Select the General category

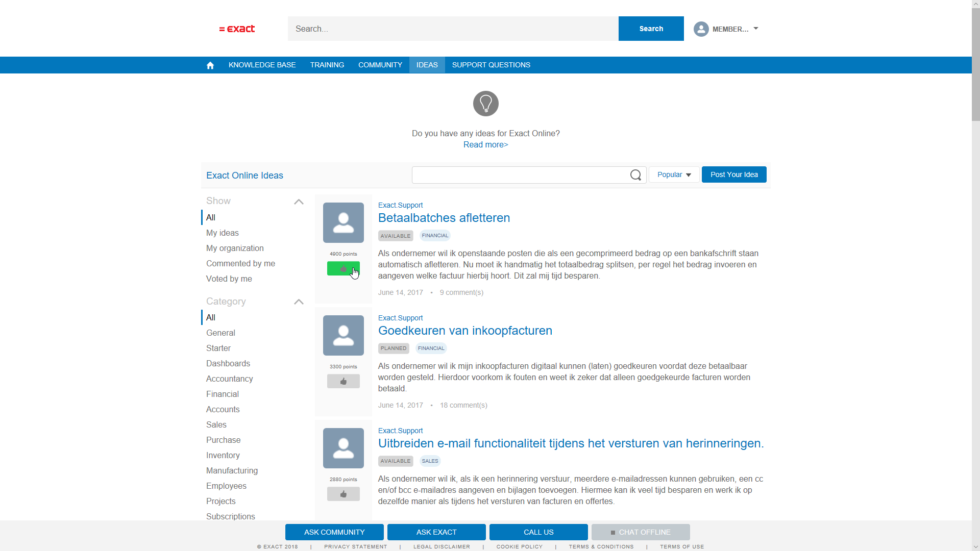[220, 333]
